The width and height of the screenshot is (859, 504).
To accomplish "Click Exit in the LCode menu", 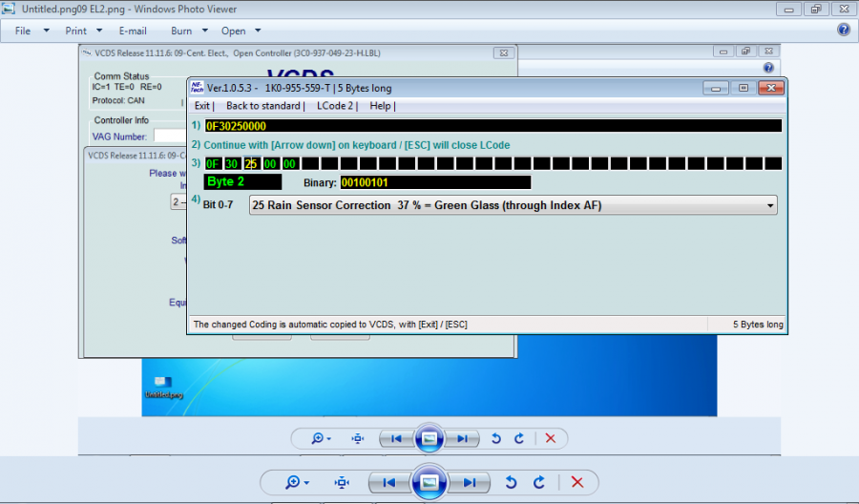I will [x=202, y=106].
